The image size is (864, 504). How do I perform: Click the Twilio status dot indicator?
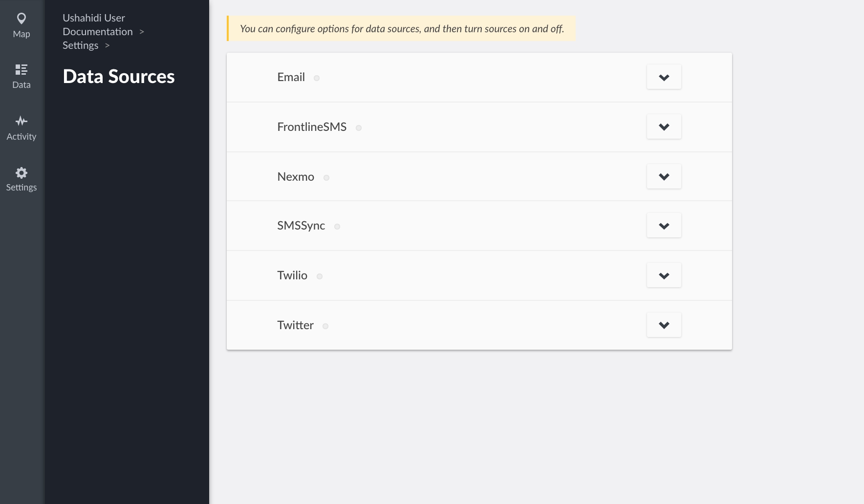pos(320,276)
